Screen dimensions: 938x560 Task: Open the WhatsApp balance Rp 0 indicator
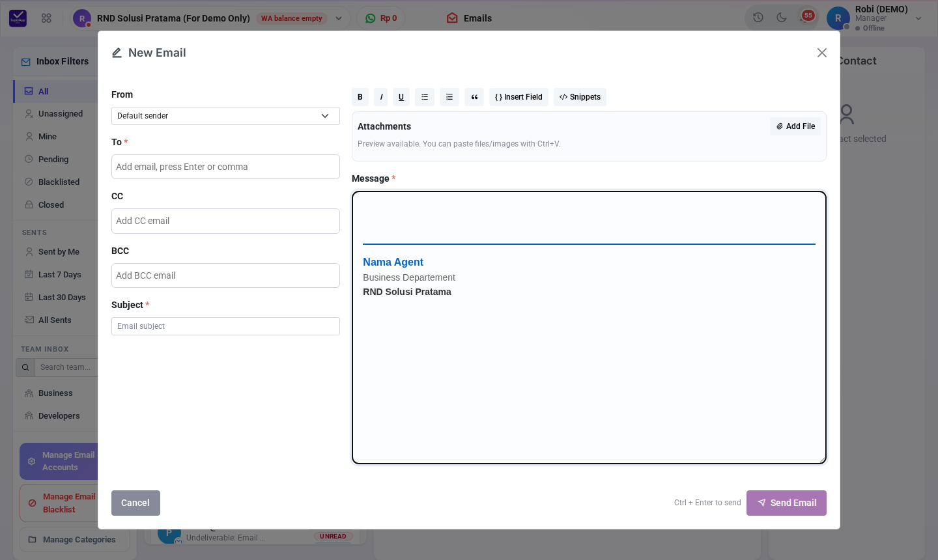[x=381, y=18]
